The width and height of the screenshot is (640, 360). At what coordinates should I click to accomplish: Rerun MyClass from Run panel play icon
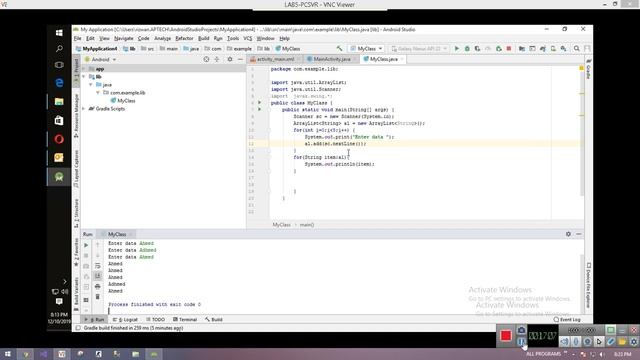[86, 245]
